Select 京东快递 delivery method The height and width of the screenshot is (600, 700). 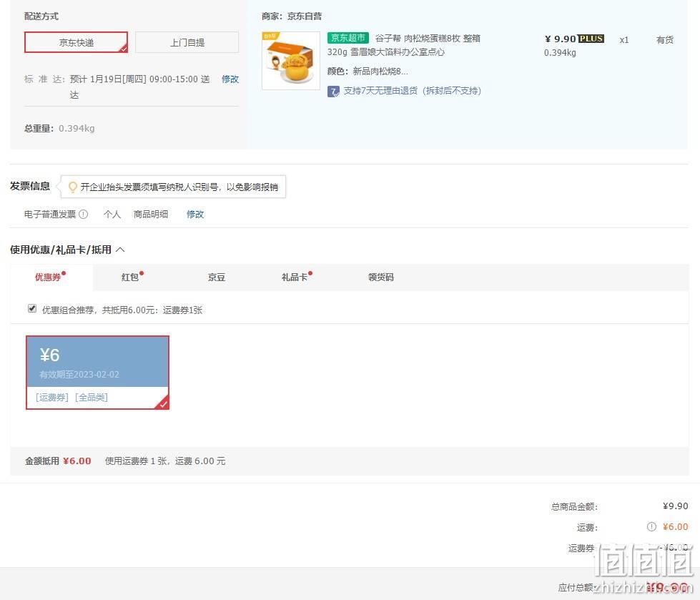click(x=76, y=42)
